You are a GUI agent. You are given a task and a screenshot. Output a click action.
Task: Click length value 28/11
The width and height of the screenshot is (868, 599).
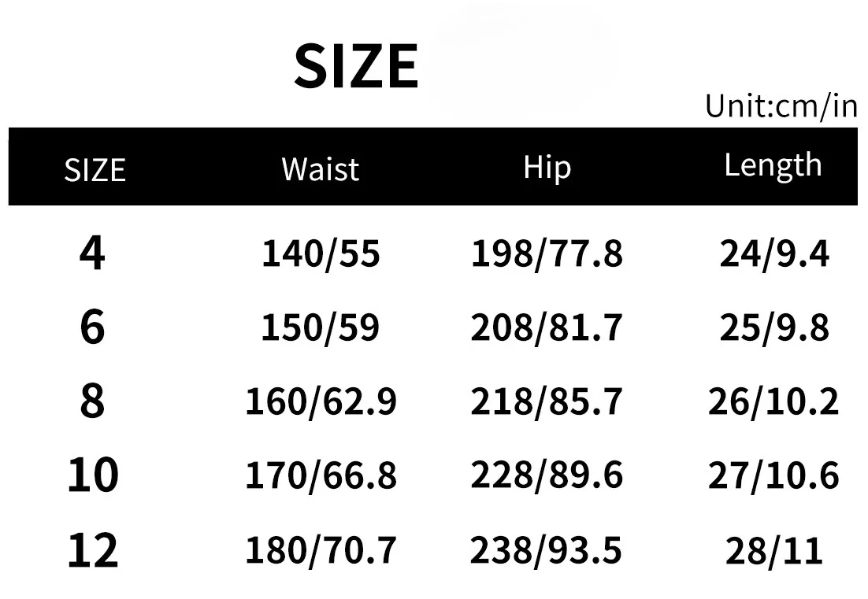[x=774, y=551]
